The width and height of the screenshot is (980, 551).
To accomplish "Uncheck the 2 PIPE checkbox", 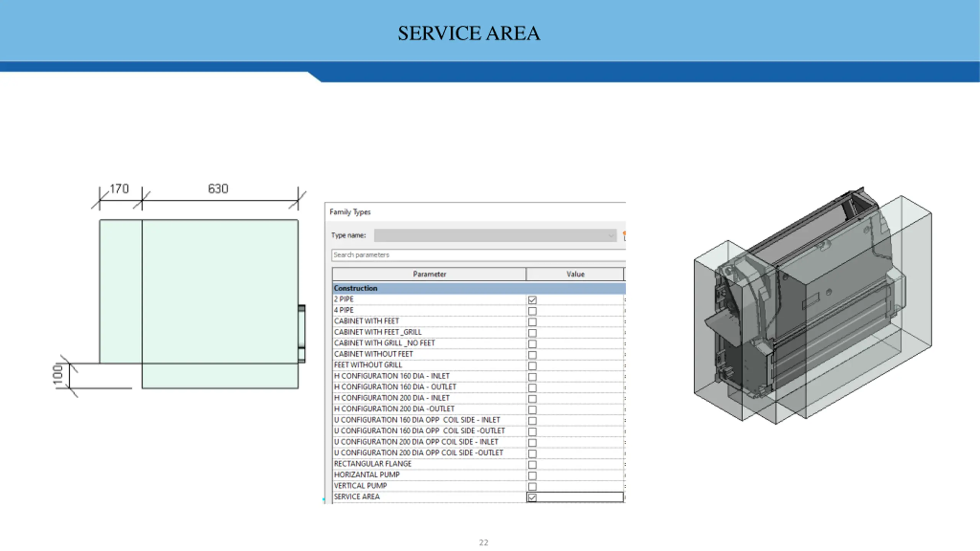I will pyautogui.click(x=532, y=300).
